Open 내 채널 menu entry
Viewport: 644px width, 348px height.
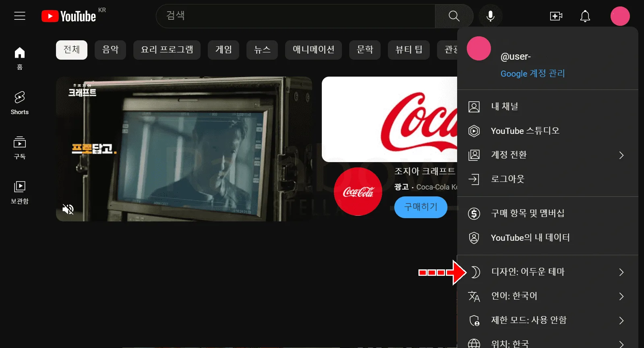click(x=548, y=107)
